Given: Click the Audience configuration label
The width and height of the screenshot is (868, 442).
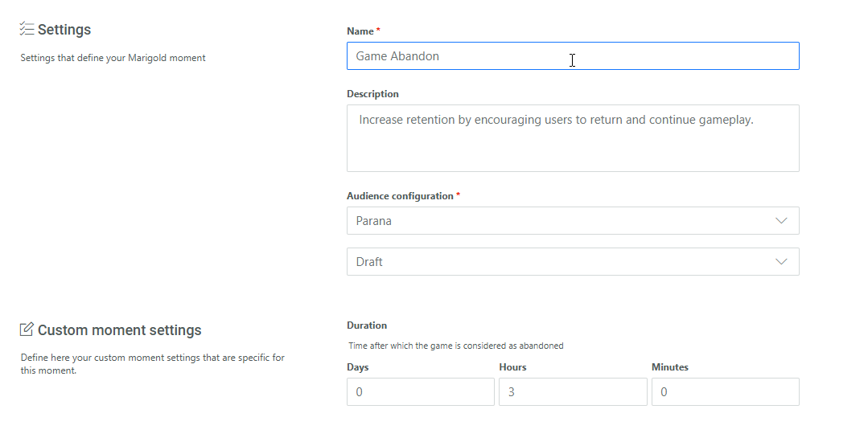Looking at the screenshot, I should pyautogui.click(x=400, y=196).
